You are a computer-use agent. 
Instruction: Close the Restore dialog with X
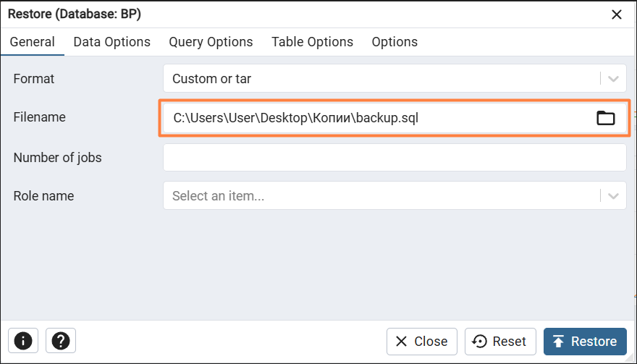616,14
